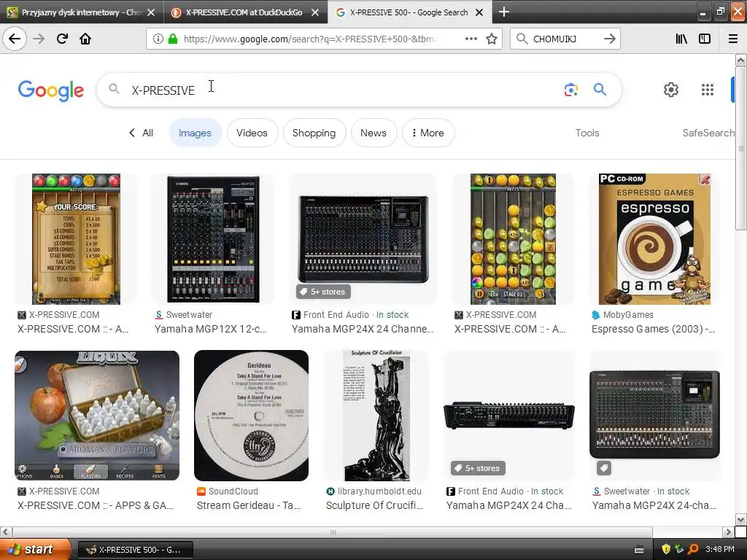Click the browser forward arrow
747x560 pixels.
[x=39, y=39]
